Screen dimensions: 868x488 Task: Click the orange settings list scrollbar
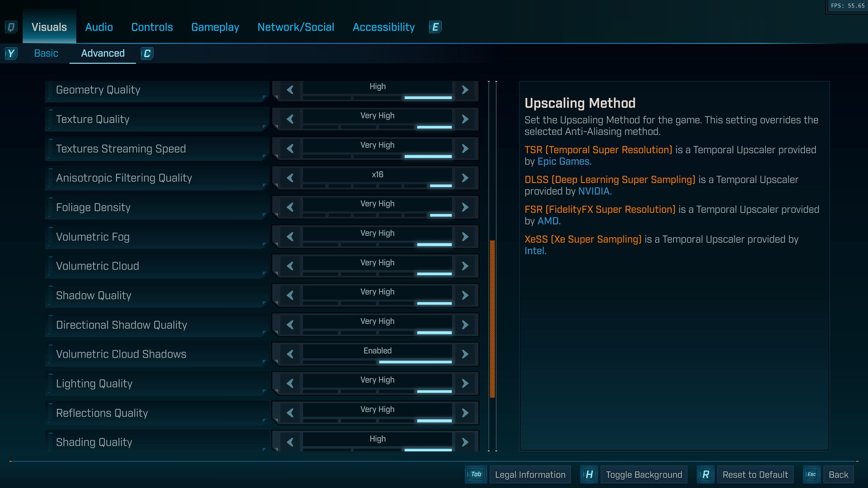click(492, 319)
